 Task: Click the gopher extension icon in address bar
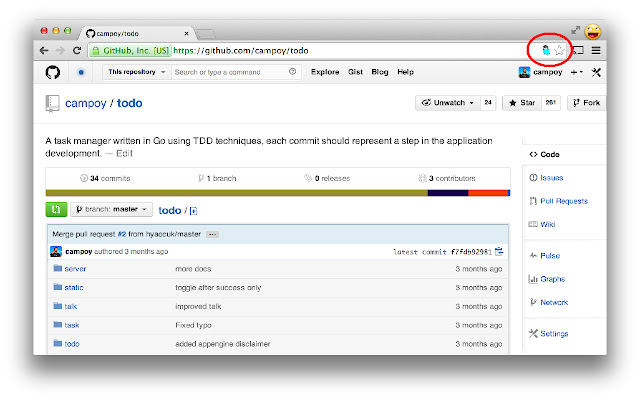[x=545, y=49]
